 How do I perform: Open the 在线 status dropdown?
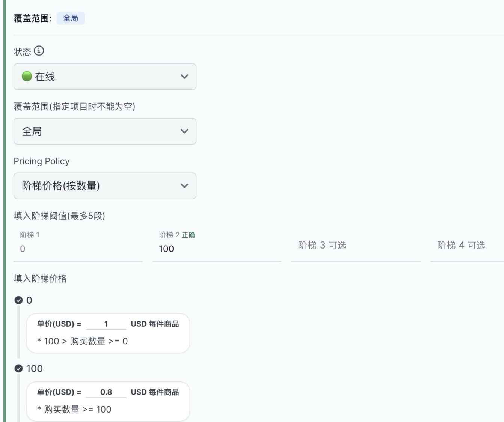tap(105, 77)
